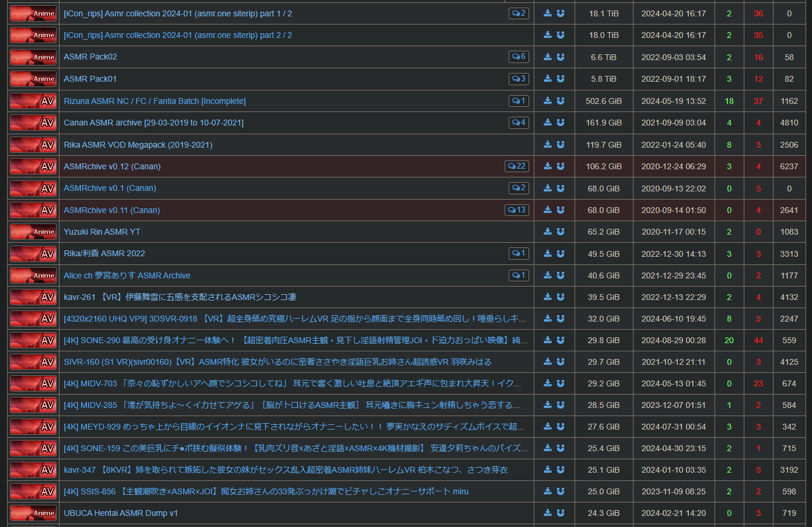Click AV category icon beside Rika ASMR VOD Megapack
The width and height of the screenshot is (812, 527).
[33, 145]
